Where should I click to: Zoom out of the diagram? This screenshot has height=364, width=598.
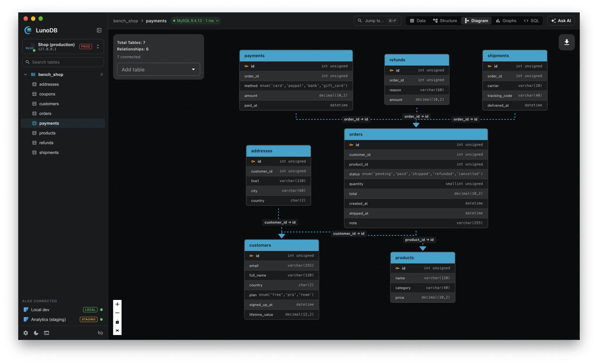click(x=117, y=313)
